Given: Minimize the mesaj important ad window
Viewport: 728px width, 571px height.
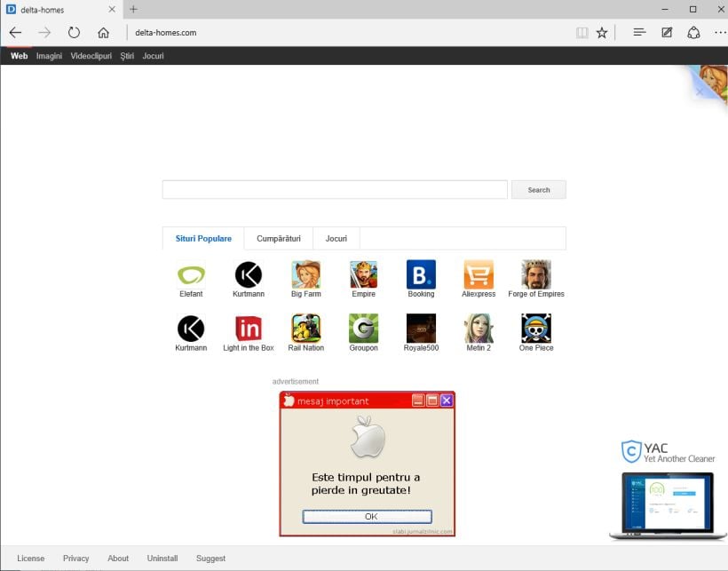Looking at the screenshot, I should (418, 400).
